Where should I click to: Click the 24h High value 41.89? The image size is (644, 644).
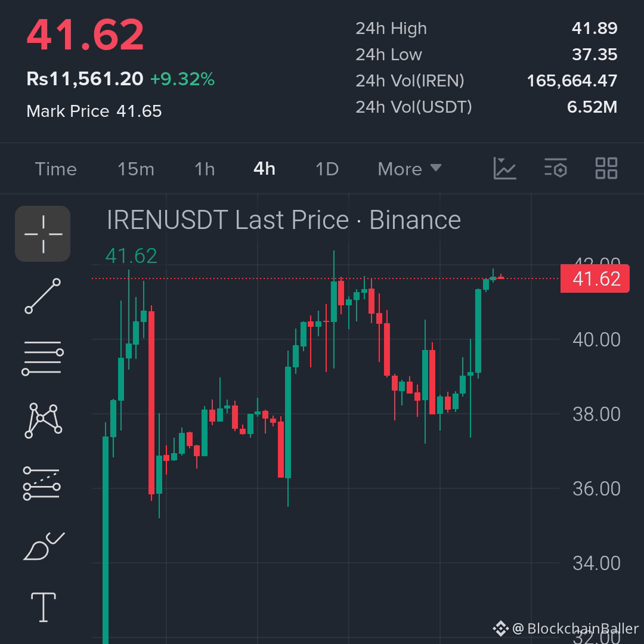tap(595, 29)
